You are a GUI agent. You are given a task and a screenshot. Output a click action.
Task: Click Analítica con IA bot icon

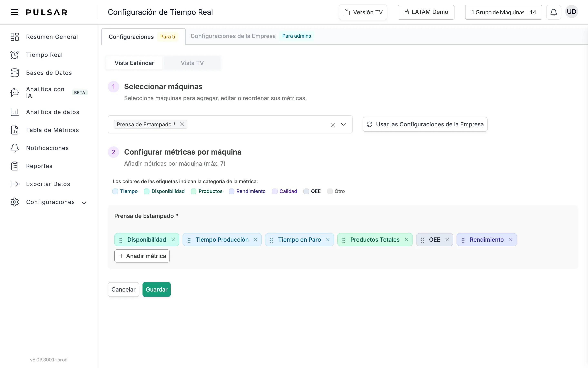point(14,92)
